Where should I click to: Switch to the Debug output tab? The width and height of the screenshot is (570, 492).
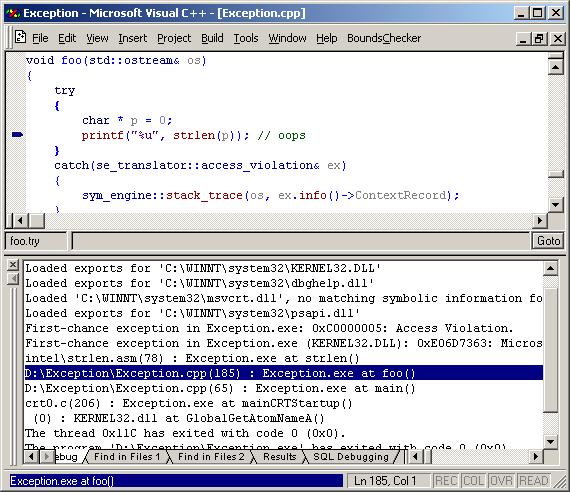(x=67, y=457)
